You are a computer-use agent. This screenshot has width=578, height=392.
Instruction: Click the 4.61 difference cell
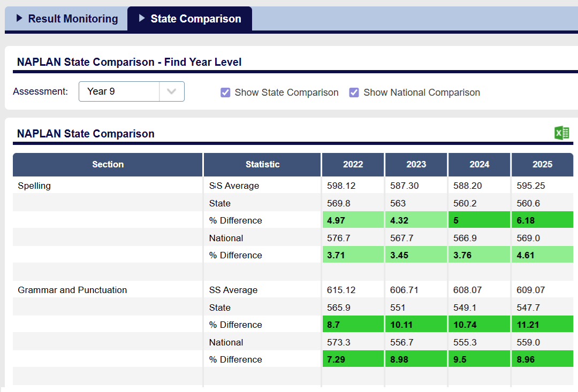542,255
